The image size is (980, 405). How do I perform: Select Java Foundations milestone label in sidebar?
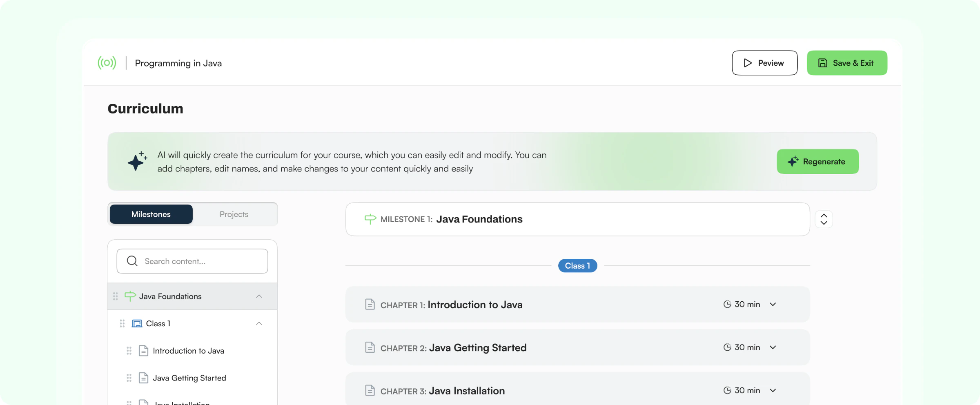click(170, 296)
